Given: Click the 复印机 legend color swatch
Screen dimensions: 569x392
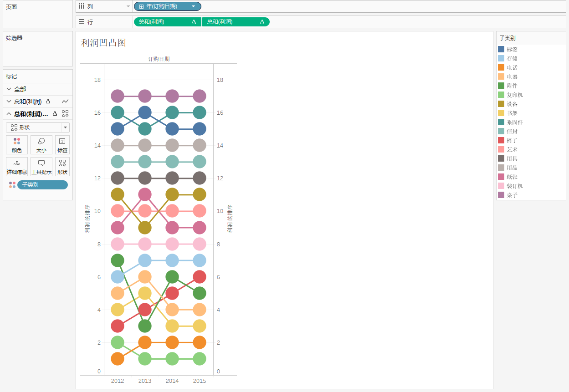Looking at the screenshot, I should point(501,95).
